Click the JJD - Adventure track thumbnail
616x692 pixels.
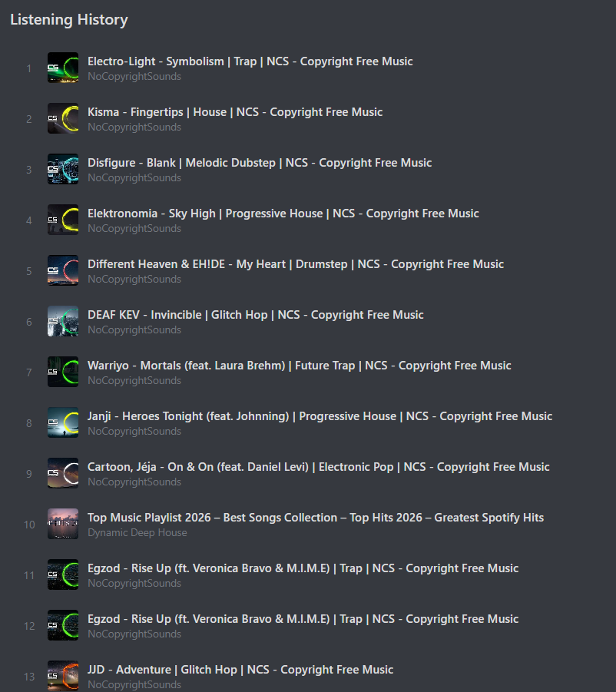(x=63, y=676)
